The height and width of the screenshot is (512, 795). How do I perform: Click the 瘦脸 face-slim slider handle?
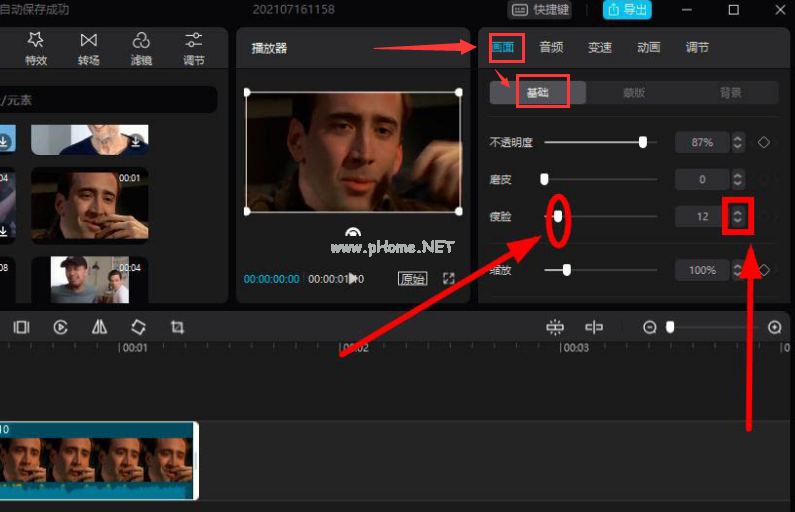pos(558,216)
